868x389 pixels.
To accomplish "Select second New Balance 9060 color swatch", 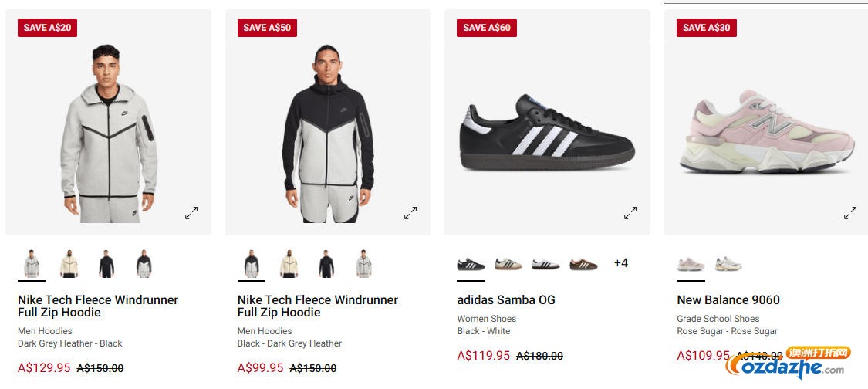I will tap(728, 264).
